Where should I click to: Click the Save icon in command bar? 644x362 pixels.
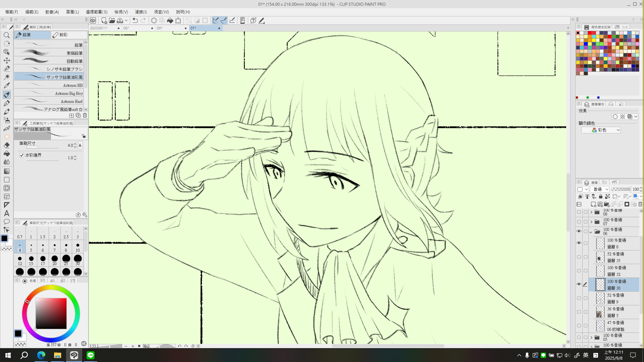point(120,20)
